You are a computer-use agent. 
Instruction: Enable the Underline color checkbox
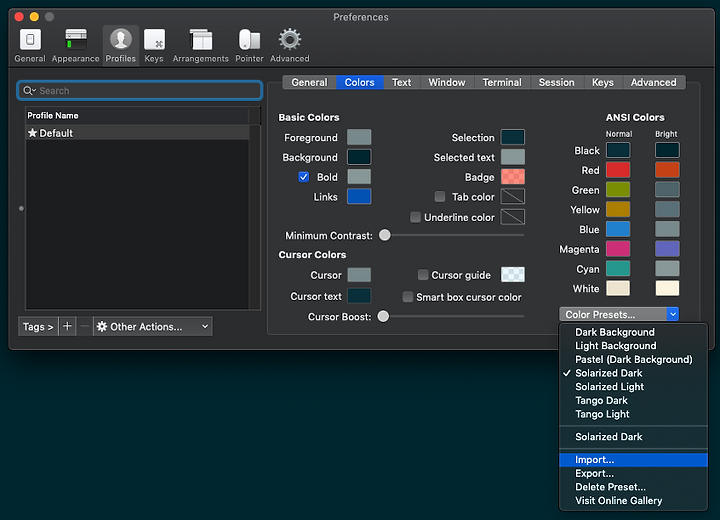pos(415,217)
